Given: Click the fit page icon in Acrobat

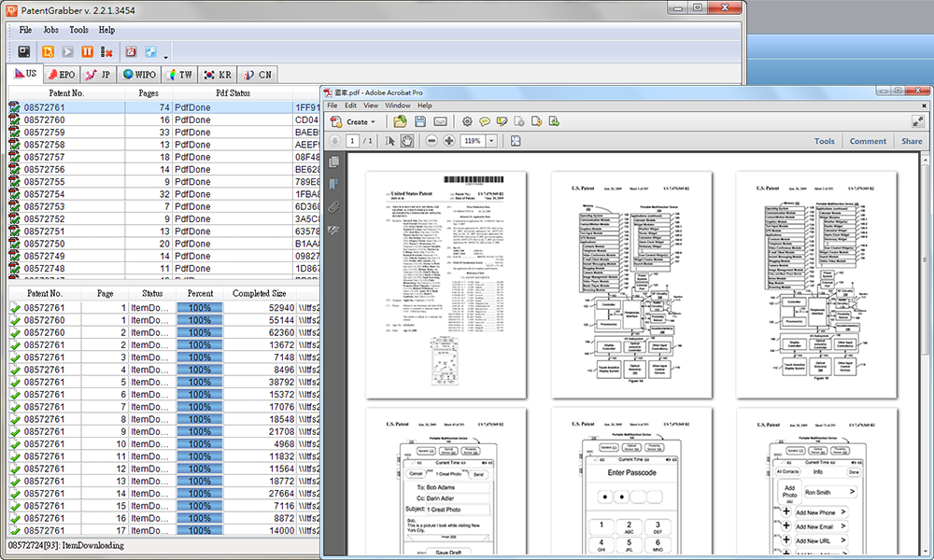Looking at the screenshot, I should (516, 141).
